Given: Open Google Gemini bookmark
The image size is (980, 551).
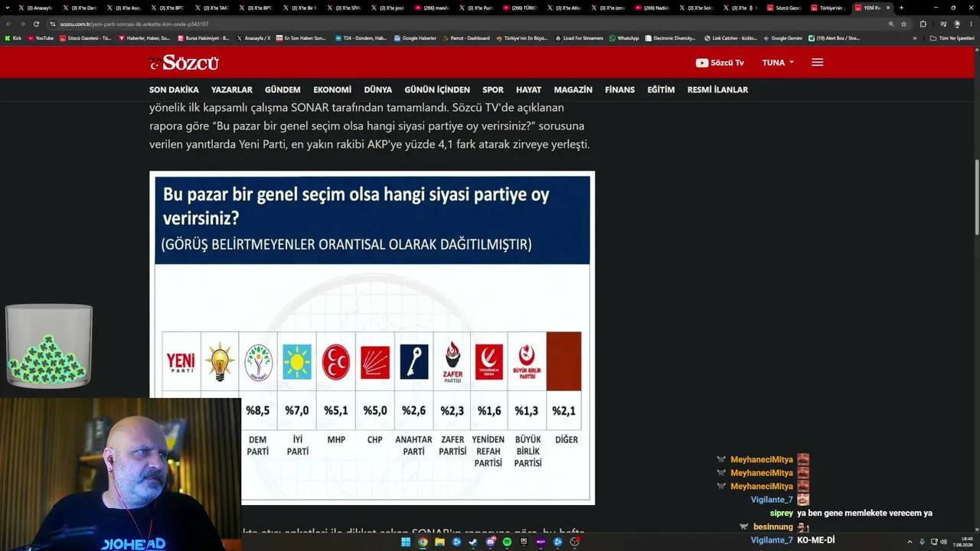Looking at the screenshot, I should coord(782,37).
